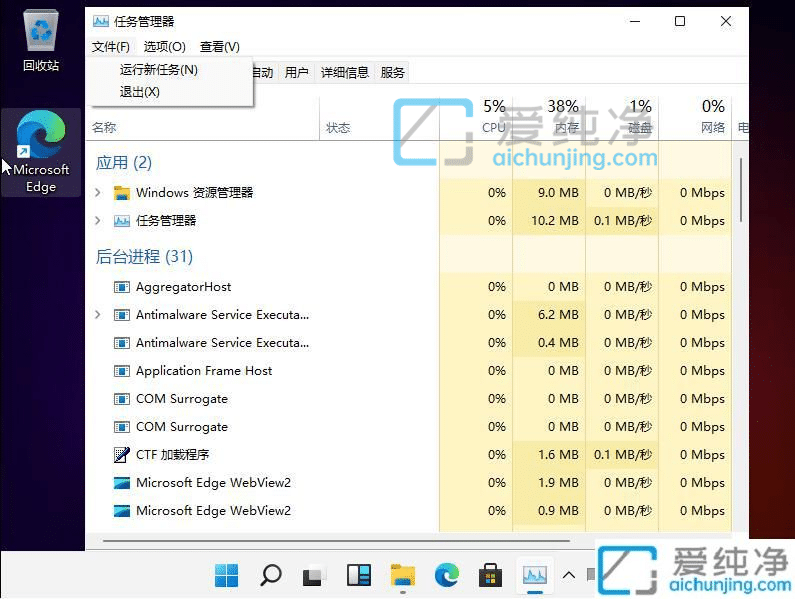
Task: Select the first COM Surrogate row
Action: tap(411, 399)
